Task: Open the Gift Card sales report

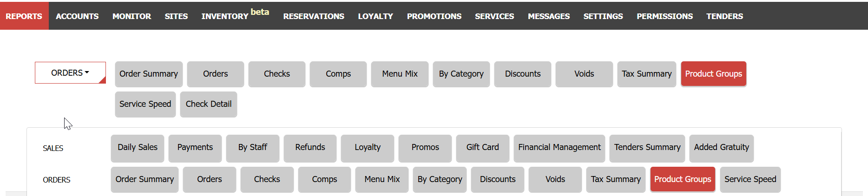Action: 483,148
